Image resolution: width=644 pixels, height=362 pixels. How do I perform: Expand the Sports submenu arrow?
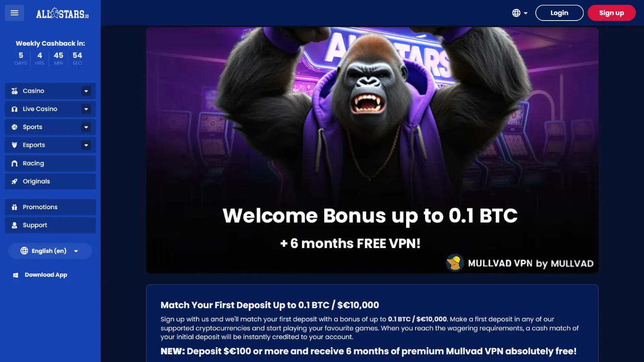tap(86, 127)
